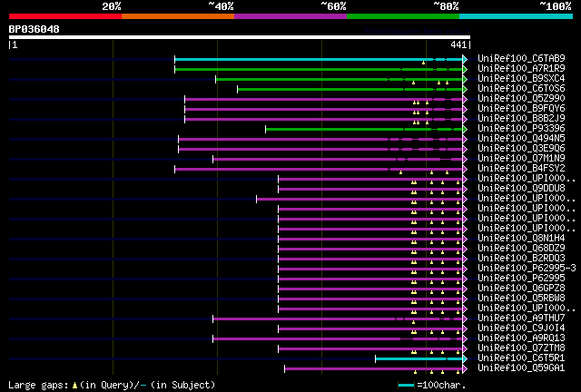Click the green alignment bar for UniRef100_C6T0S6

[x=350, y=89]
